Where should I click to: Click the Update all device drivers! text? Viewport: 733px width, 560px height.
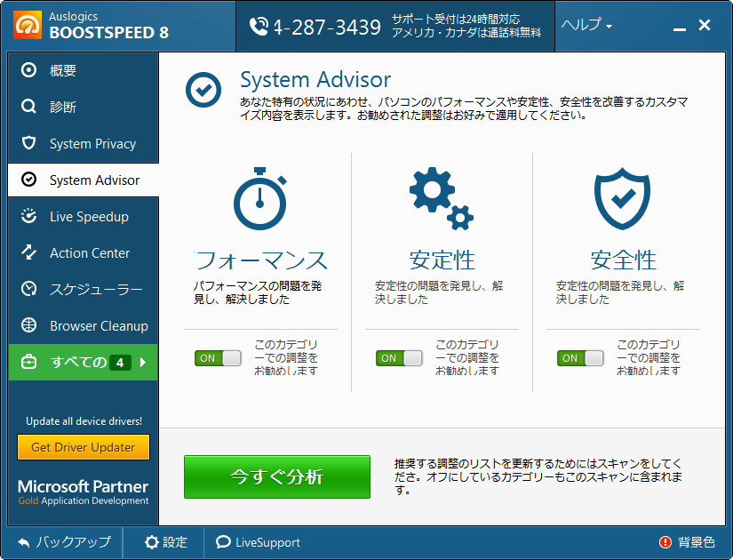point(84,421)
